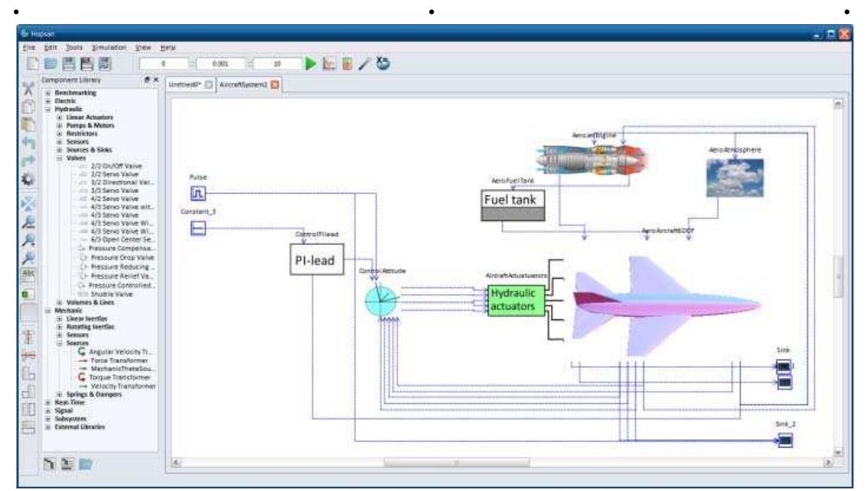The width and height of the screenshot is (868, 491).
Task: Expand the Volumes & Lines group
Action: [x=60, y=302]
